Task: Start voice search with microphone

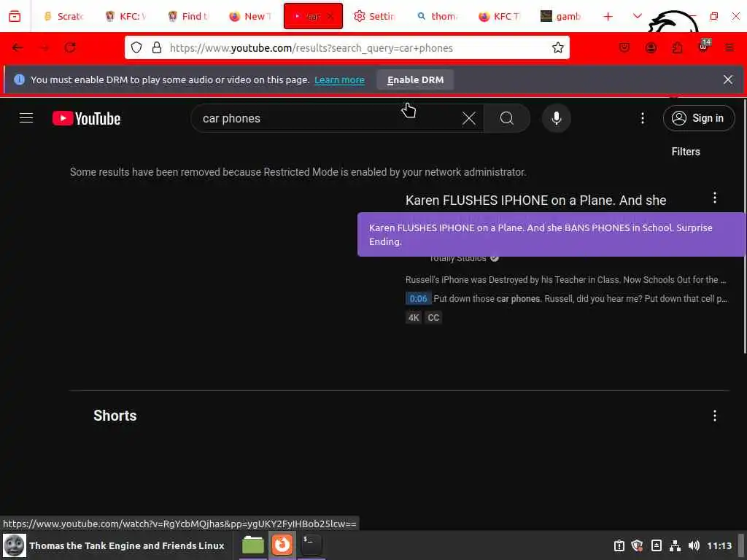Action: 556,118
